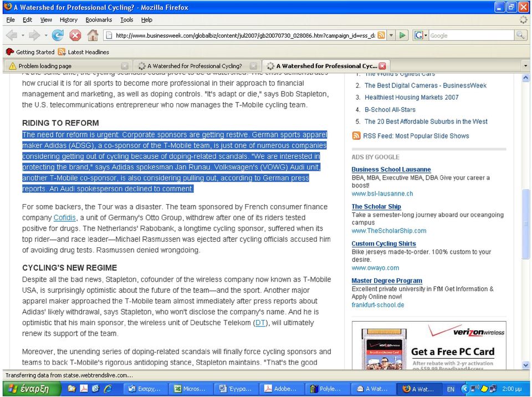Open www.owayo.com link

click(375, 268)
